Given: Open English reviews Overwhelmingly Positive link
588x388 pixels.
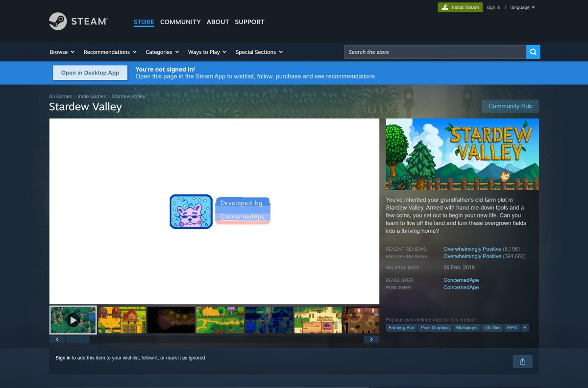Looking at the screenshot, I should tap(472, 256).
